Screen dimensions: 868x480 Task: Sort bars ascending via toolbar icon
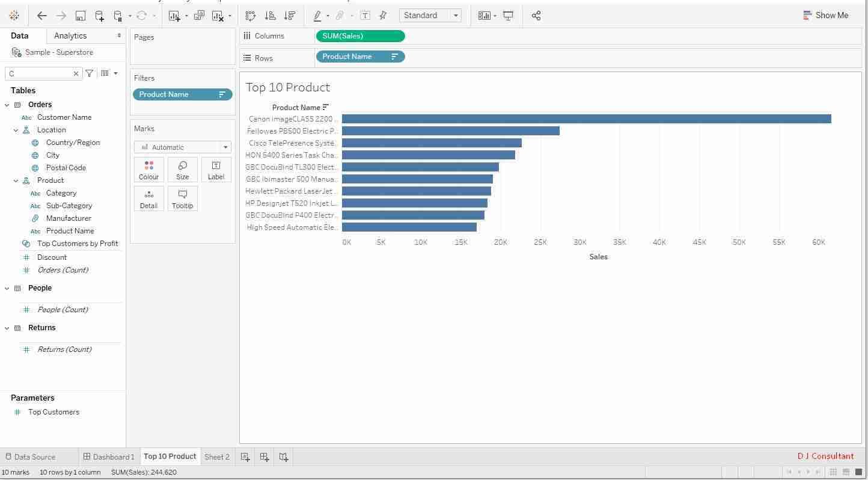[270, 16]
